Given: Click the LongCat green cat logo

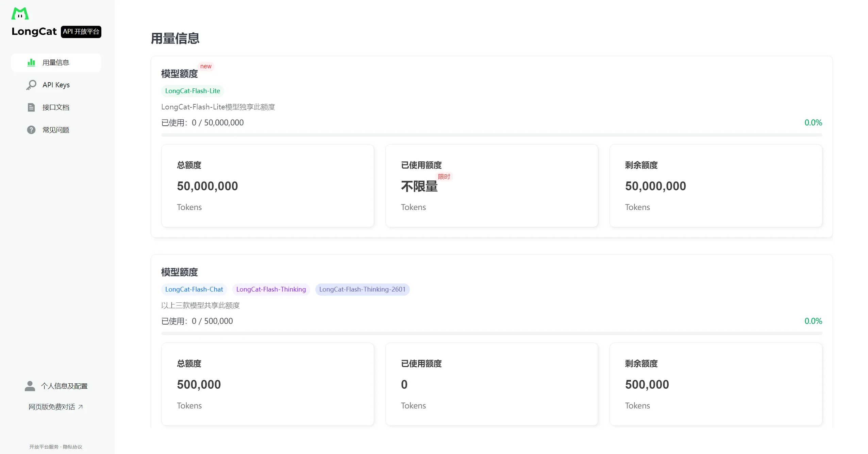Looking at the screenshot, I should click(x=20, y=14).
